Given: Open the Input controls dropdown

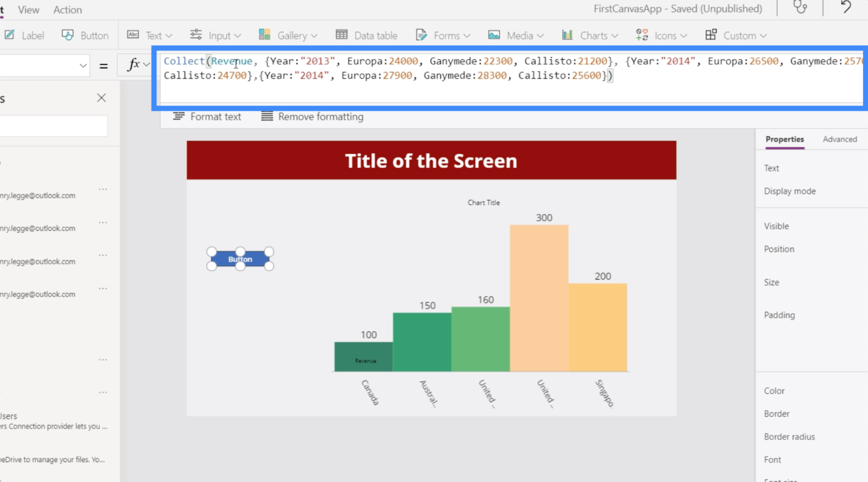Looking at the screenshot, I should click(x=215, y=35).
